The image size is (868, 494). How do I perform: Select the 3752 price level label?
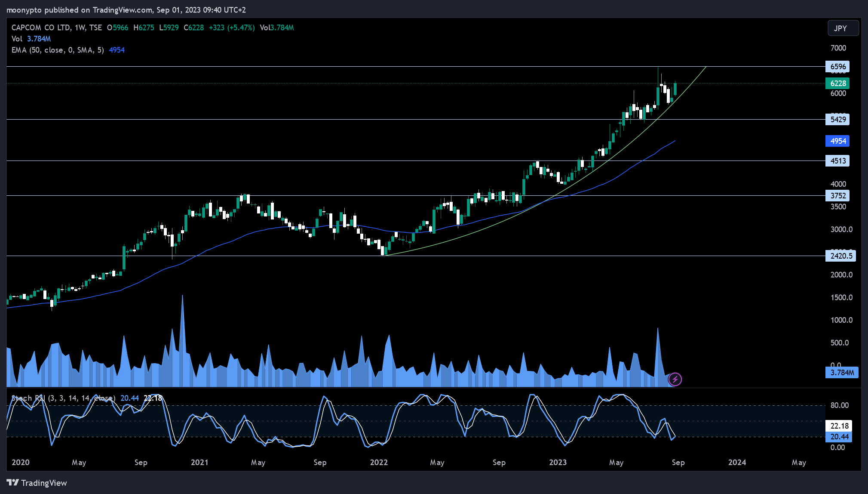coord(837,196)
